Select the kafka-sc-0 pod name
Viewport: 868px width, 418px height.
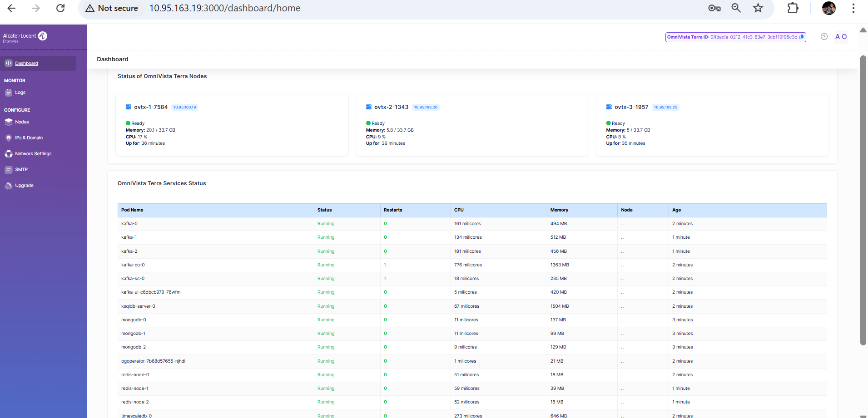(x=133, y=279)
